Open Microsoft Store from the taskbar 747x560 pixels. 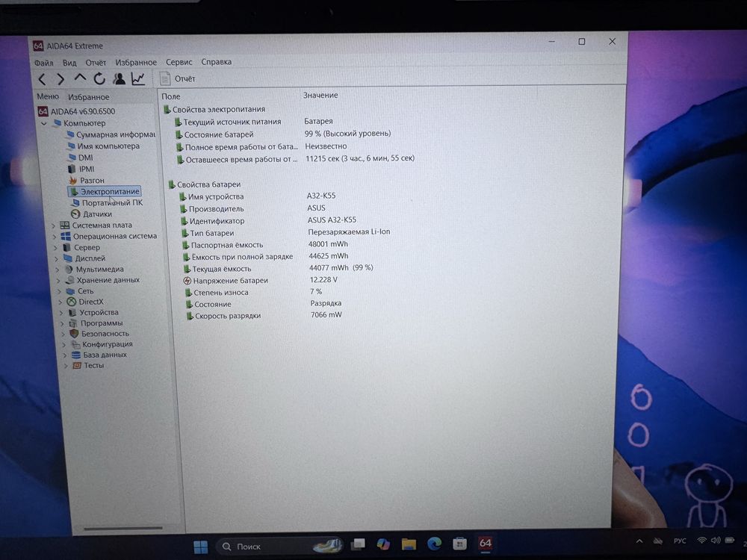tap(459, 544)
